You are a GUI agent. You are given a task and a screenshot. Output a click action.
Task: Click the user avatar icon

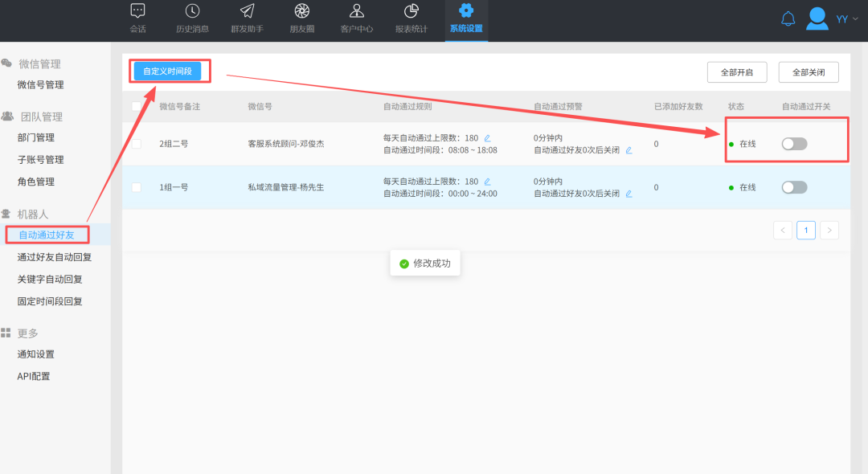click(x=817, y=18)
